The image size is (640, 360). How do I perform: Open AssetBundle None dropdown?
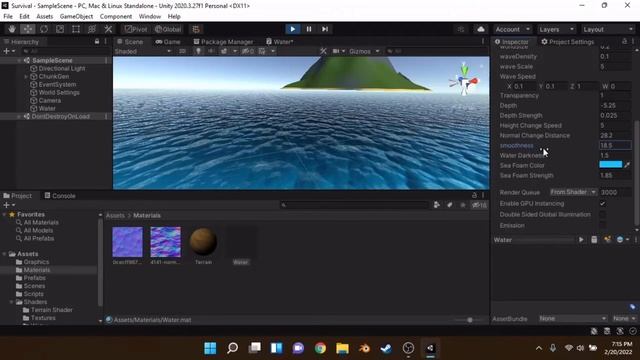(573, 318)
